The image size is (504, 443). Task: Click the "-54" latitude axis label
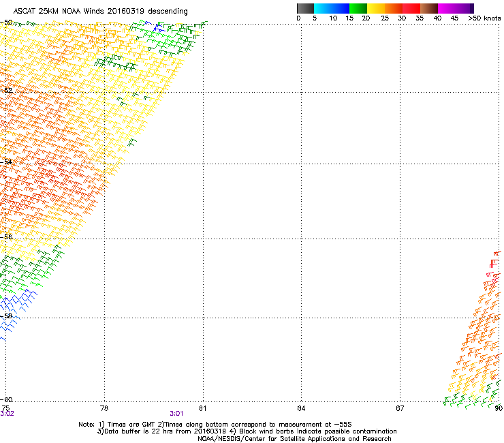pyautogui.click(x=6, y=162)
